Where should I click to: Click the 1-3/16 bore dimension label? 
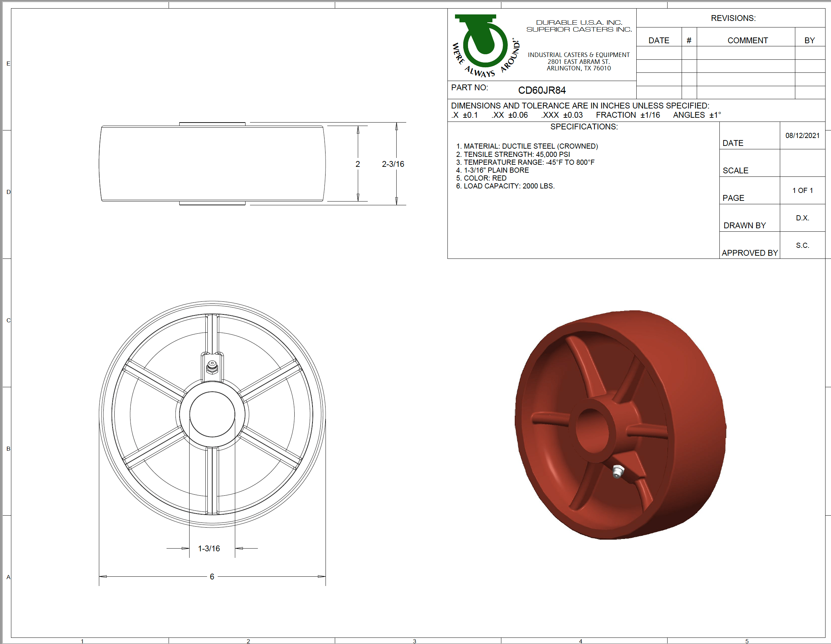click(208, 548)
